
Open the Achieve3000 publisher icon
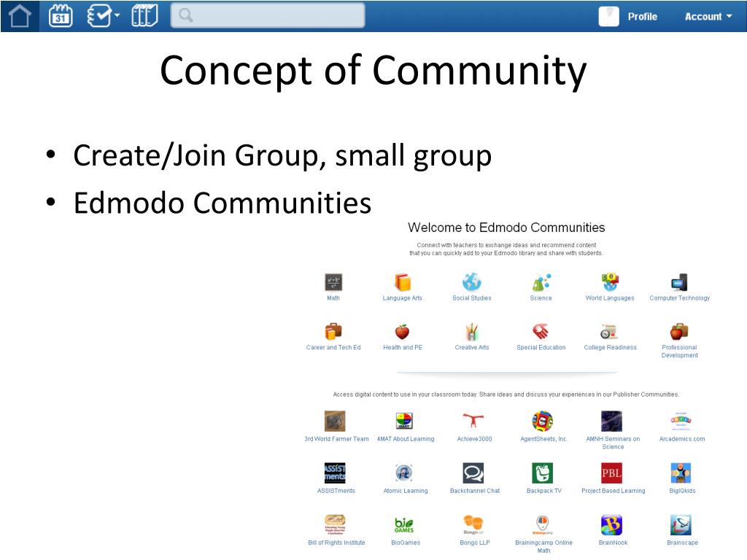[473, 421]
